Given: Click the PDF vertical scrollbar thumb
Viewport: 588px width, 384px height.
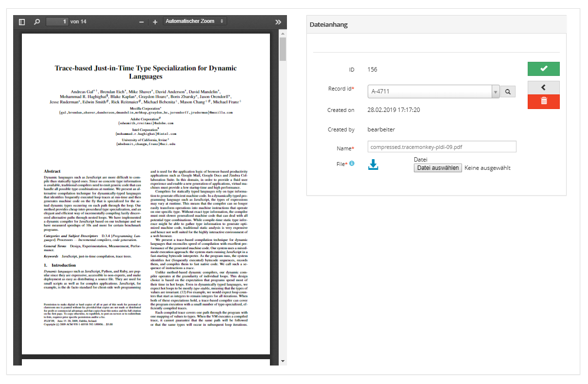Looking at the screenshot, I should point(283,49).
